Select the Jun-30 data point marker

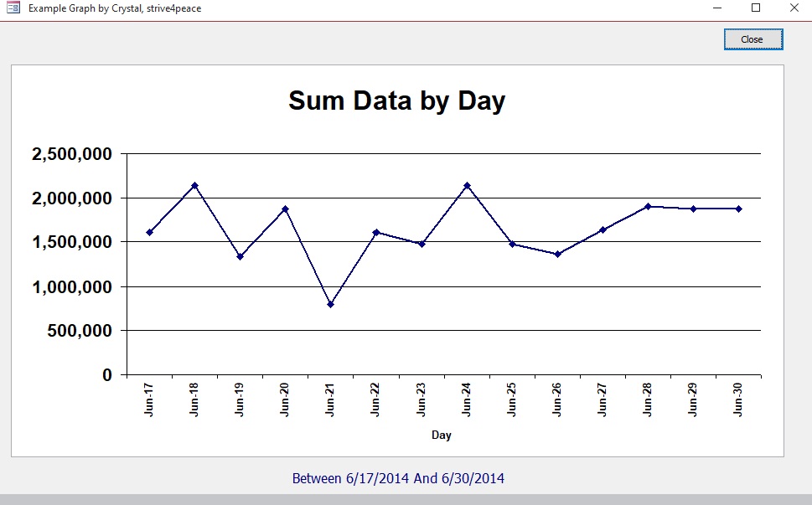(x=739, y=209)
